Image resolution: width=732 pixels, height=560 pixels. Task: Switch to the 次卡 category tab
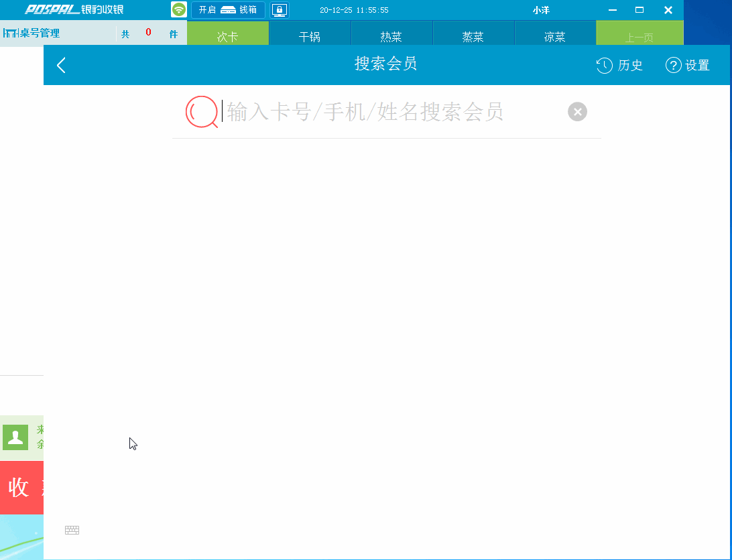(228, 32)
